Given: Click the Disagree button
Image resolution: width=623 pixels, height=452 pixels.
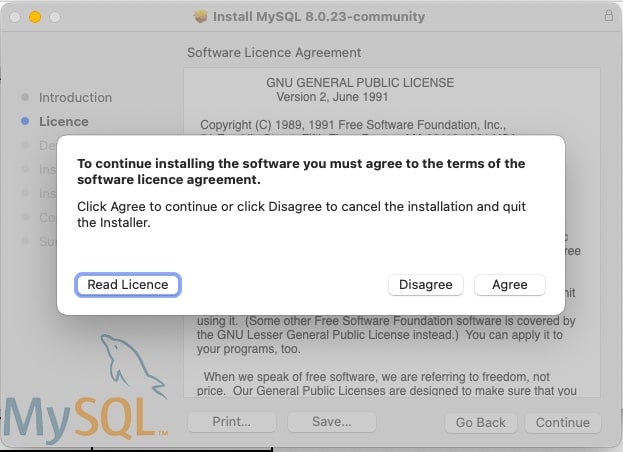Looking at the screenshot, I should click(426, 285).
